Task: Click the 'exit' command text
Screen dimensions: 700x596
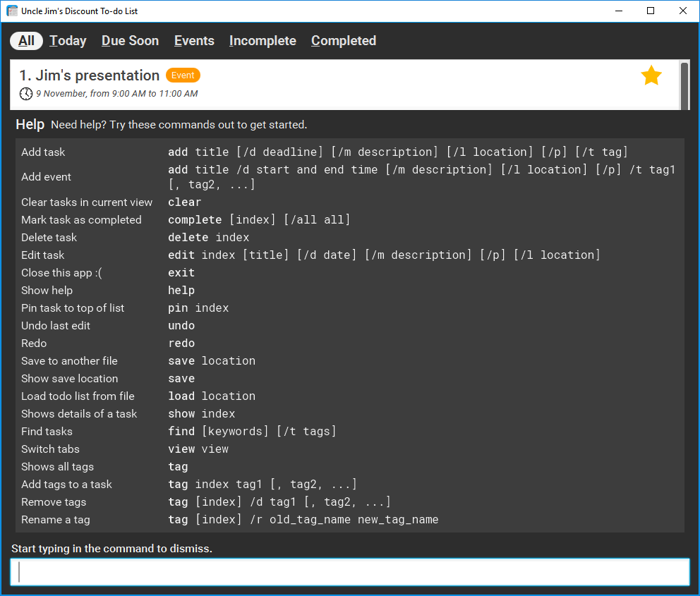Action: [x=181, y=272]
